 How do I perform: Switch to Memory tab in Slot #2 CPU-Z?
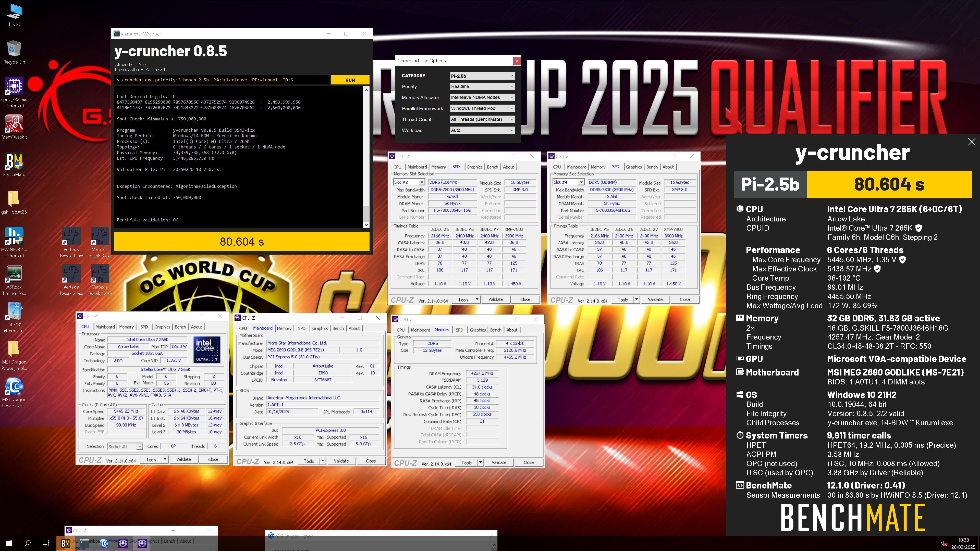pos(438,167)
